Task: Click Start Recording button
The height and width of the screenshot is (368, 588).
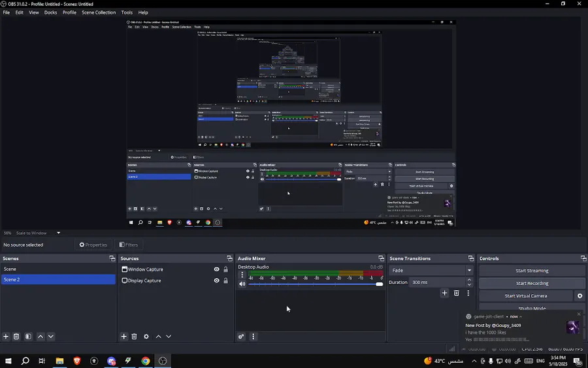Action: [532, 283]
